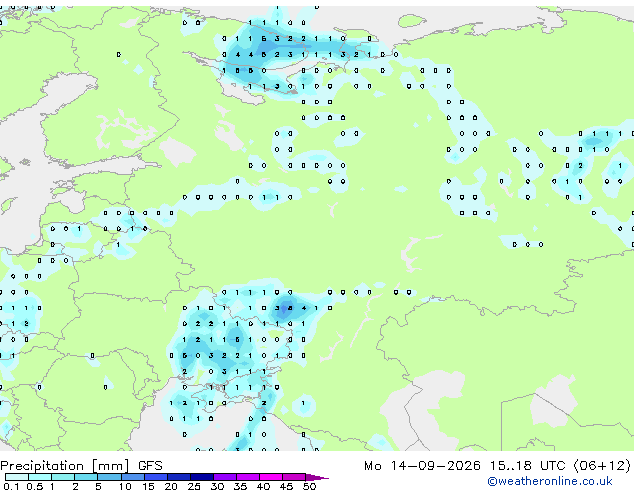Select the 0.5 to 1 mm legend swatch
634x490 pixels.
tap(40, 477)
